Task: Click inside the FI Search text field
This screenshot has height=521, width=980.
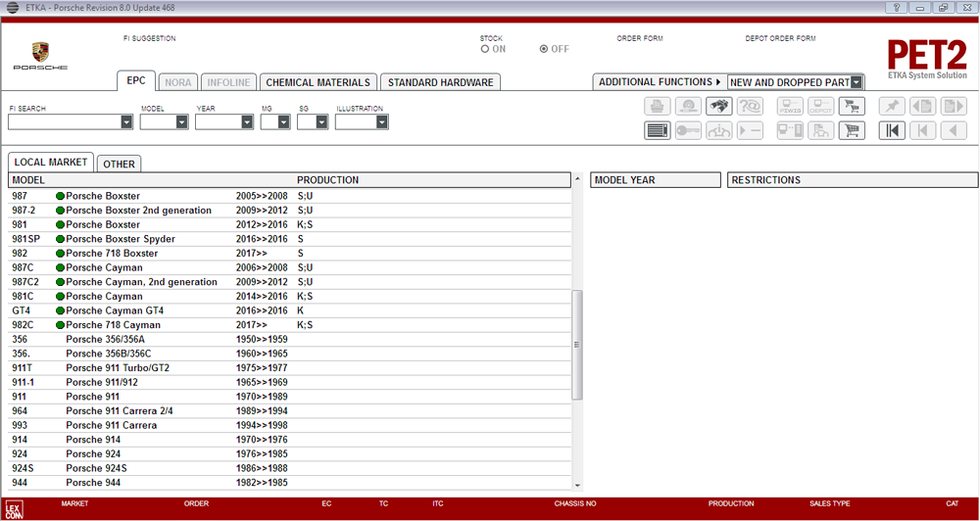Action: pos(65,122)
